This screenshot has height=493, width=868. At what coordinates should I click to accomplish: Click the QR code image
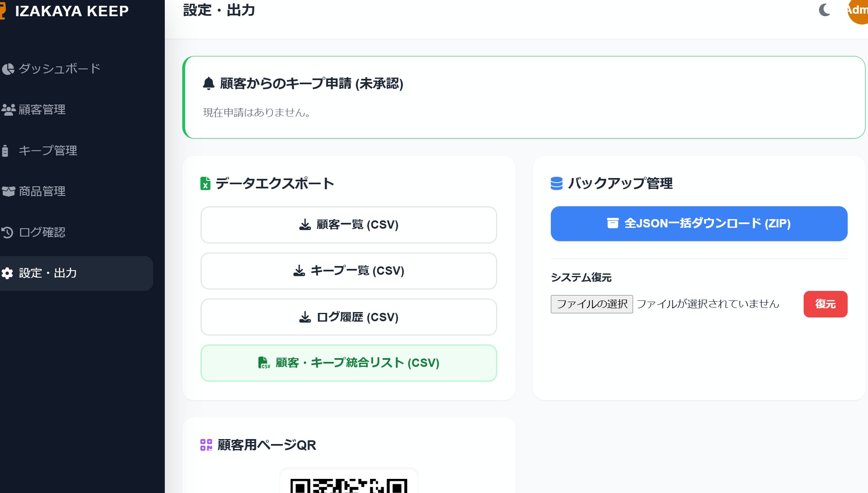pos(349,486)
